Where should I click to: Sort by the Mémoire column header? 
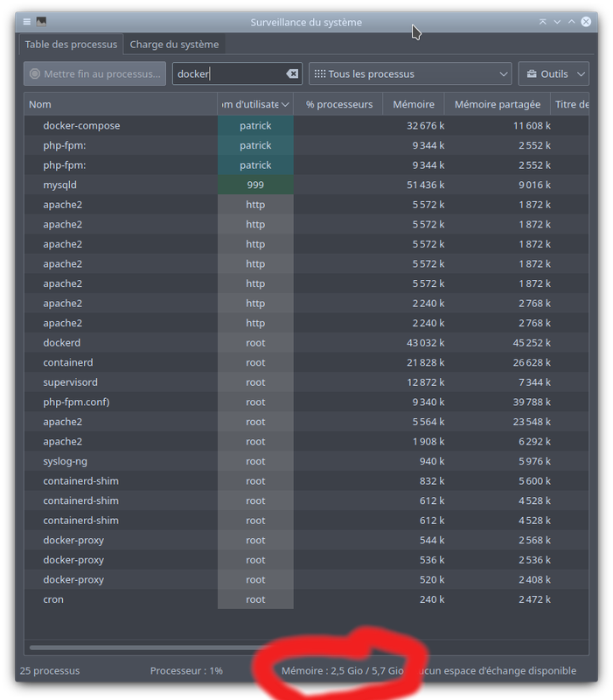click(414, 104)
